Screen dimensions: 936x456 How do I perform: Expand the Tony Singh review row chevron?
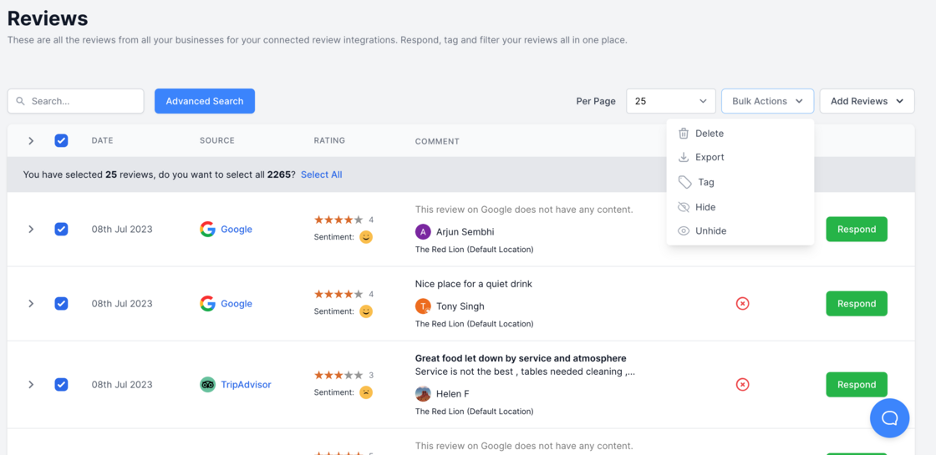(x=31, y=304)
